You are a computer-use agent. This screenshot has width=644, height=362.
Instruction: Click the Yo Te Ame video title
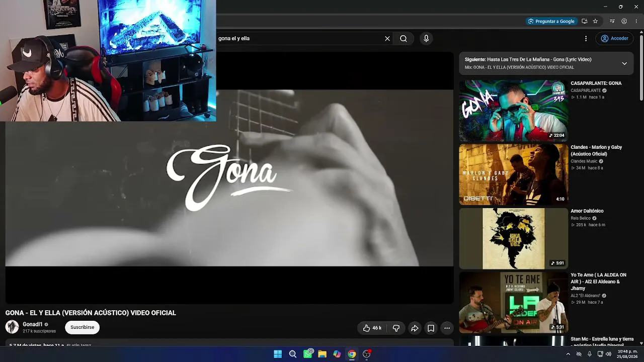click(x=598, y=282)
